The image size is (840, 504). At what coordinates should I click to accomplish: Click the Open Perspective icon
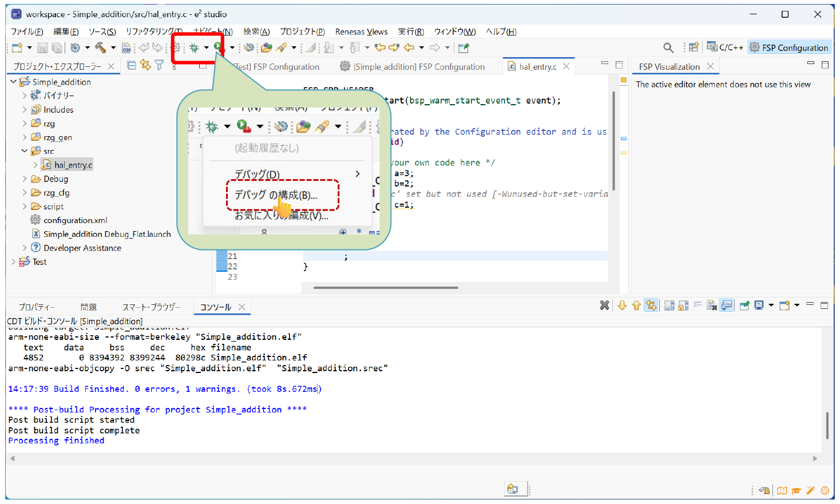(694, 47)
